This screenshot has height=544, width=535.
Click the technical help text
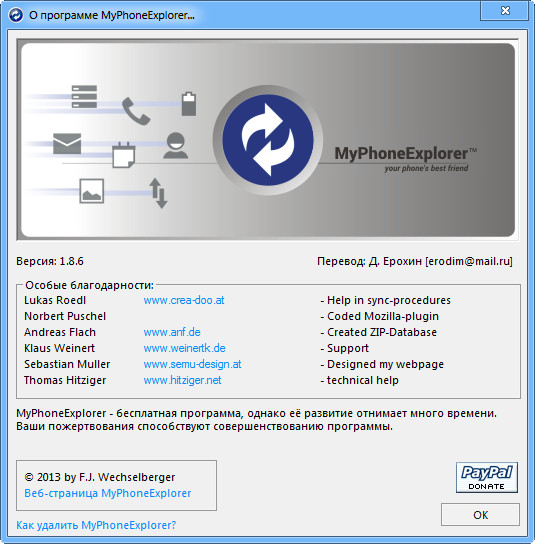click(x=359, y=380)
